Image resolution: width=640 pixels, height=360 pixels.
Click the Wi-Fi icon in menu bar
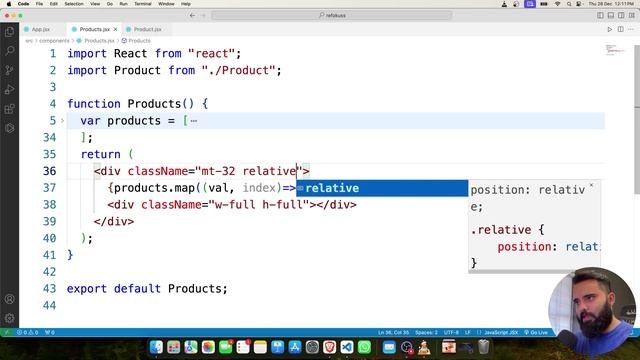[x=557, y=4]
